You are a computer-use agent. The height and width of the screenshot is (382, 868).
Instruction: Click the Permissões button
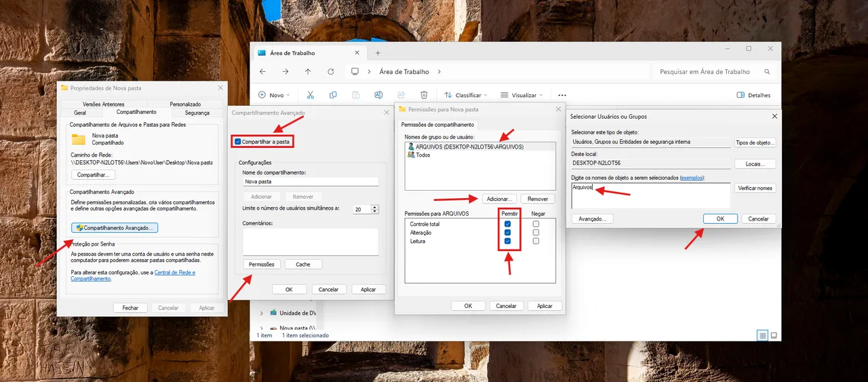pos(261,264)
